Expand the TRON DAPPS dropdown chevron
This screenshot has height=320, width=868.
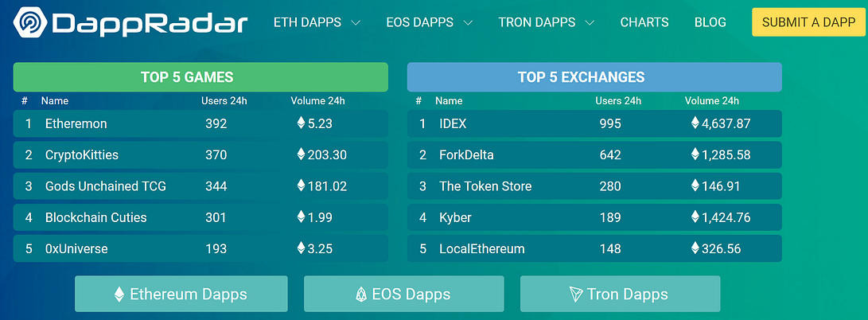pos(590,23)
